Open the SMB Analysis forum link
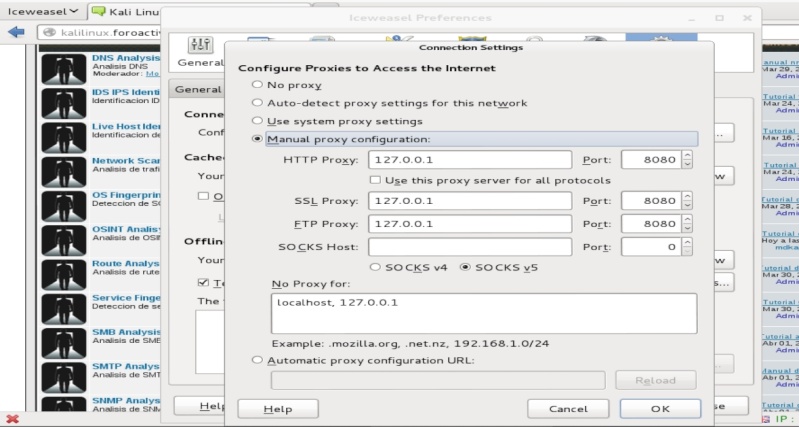The width and height of the screenshot is (799, 427). click(126, 332)
